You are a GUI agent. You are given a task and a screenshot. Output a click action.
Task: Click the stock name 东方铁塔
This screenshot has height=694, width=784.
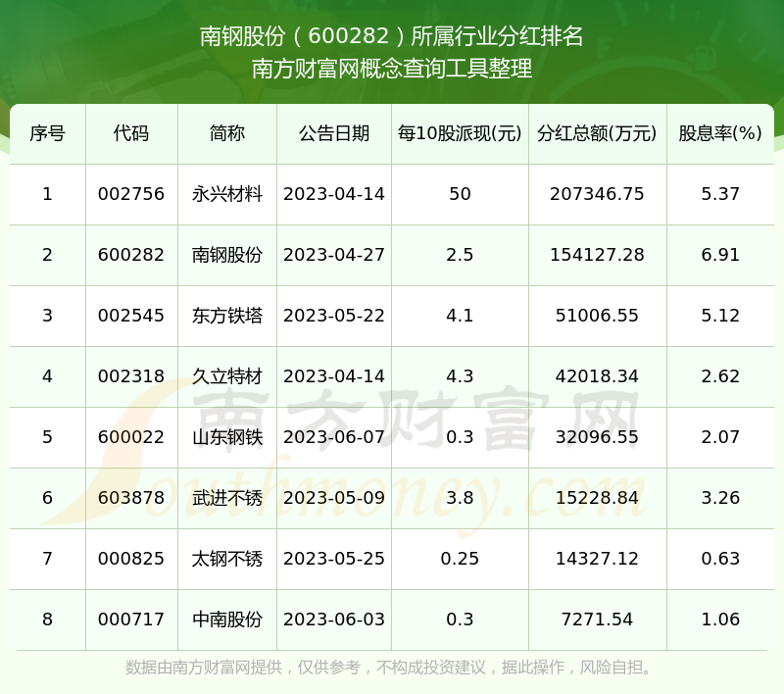(227, 316)
